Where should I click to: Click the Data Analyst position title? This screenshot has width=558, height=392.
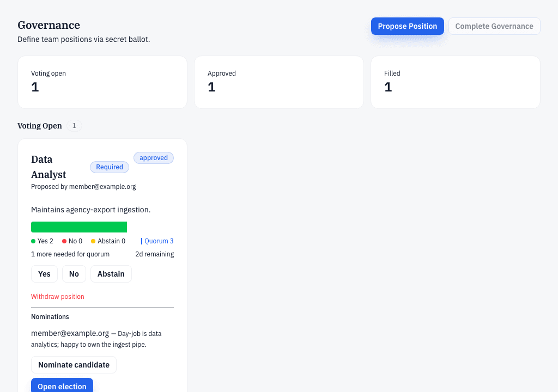click(x=48, y=167)
